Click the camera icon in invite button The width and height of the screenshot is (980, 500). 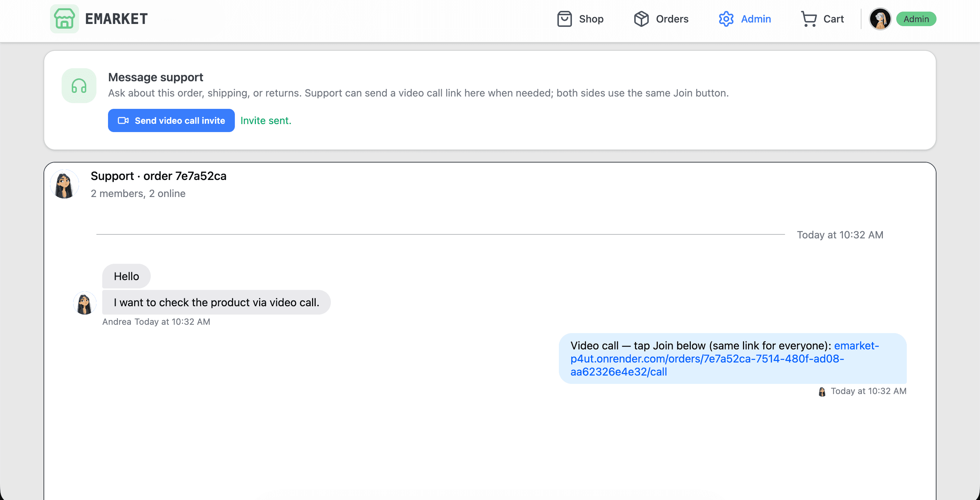tap(123, 120)
